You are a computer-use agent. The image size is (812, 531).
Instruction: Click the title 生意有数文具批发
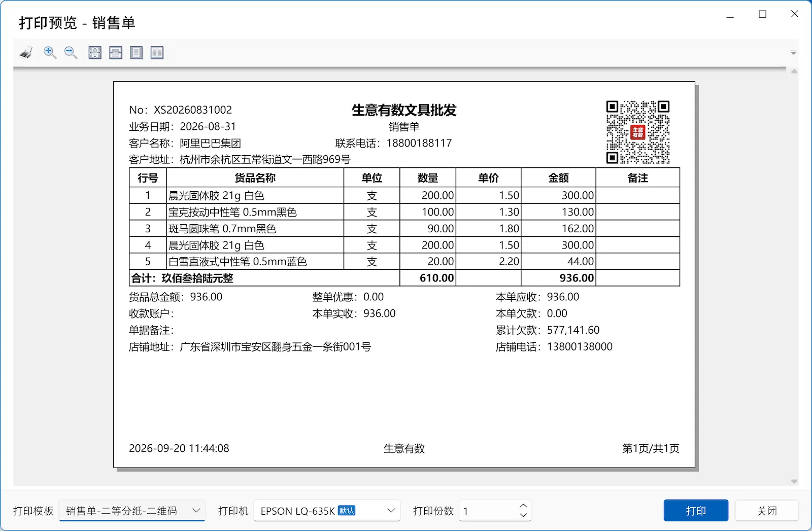pos(404,110)
